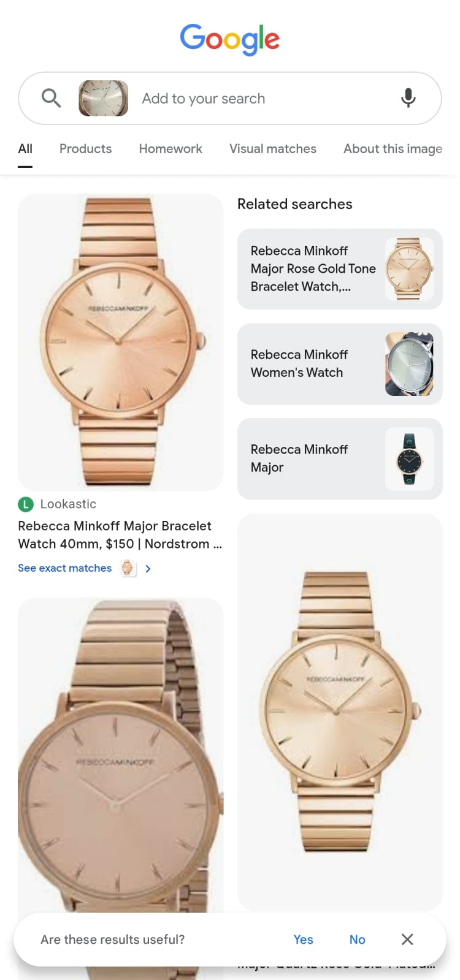
Task: Open the Visual matches tab
Action: (x=273, y=149)
